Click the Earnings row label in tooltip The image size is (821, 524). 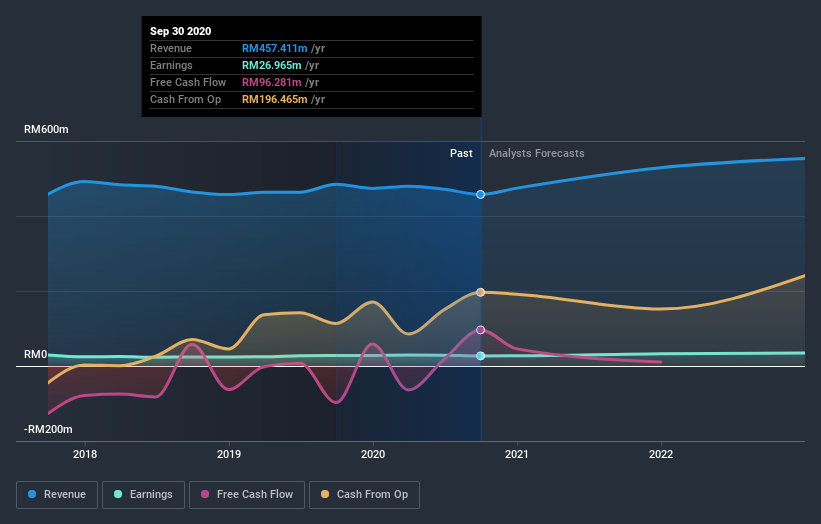171,65
